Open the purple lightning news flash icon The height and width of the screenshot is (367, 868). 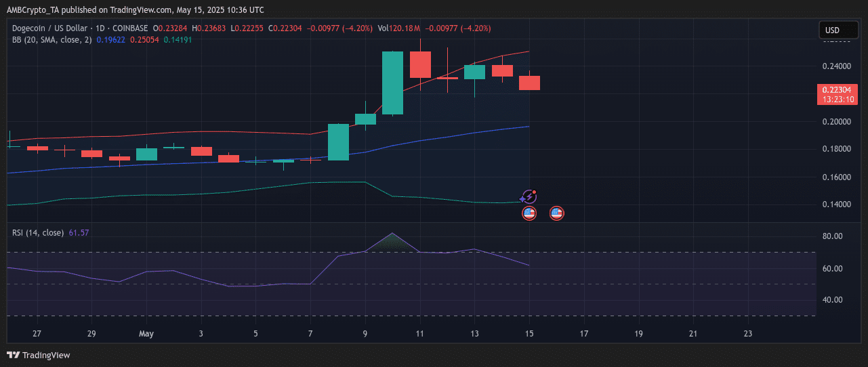(x=529, y=197)
